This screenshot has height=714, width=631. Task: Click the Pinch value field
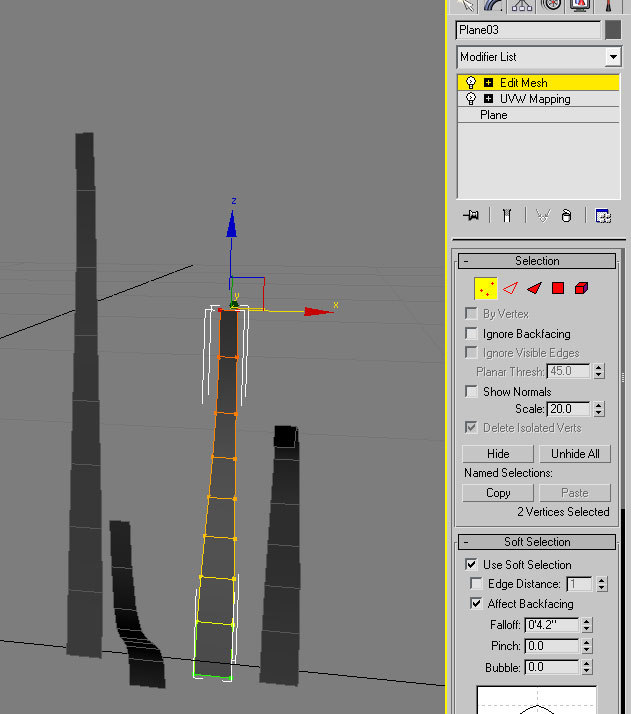pyautogui.click(x=552, y=646)
